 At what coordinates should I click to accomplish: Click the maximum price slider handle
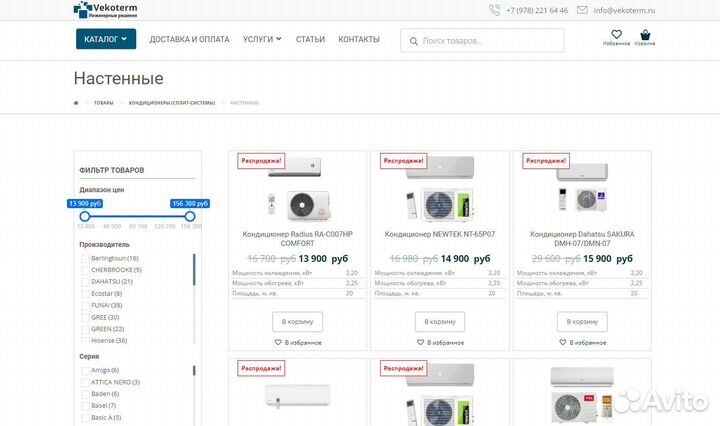coord(190,216)
